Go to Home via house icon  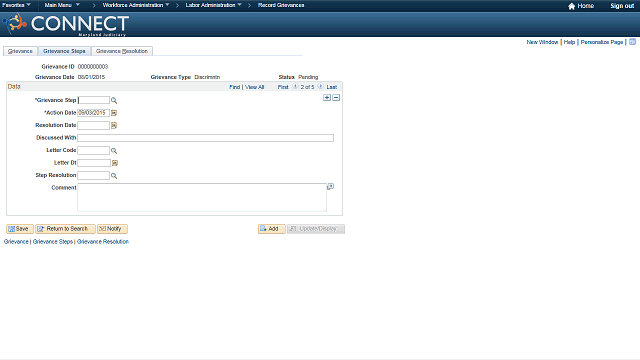571,6
